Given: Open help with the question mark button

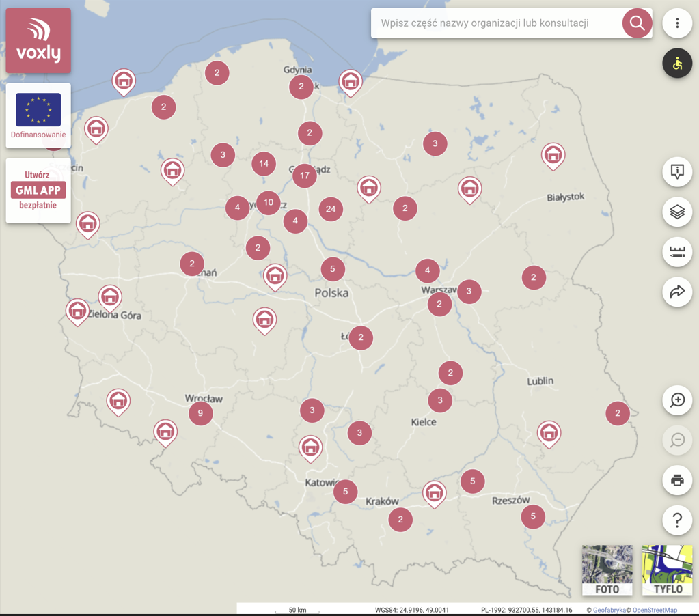Looking at the screenshot, I should [x=677, y=520].
